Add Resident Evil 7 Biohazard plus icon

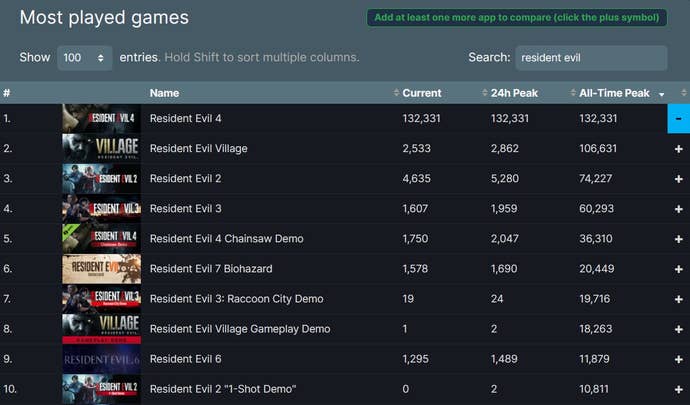679,269
